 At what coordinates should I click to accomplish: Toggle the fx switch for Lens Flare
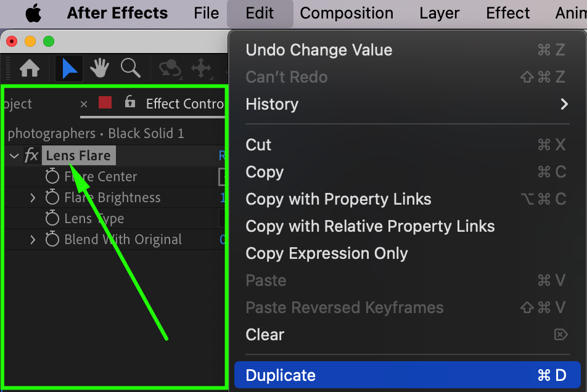pyautogui.click(x=31, y=156)
